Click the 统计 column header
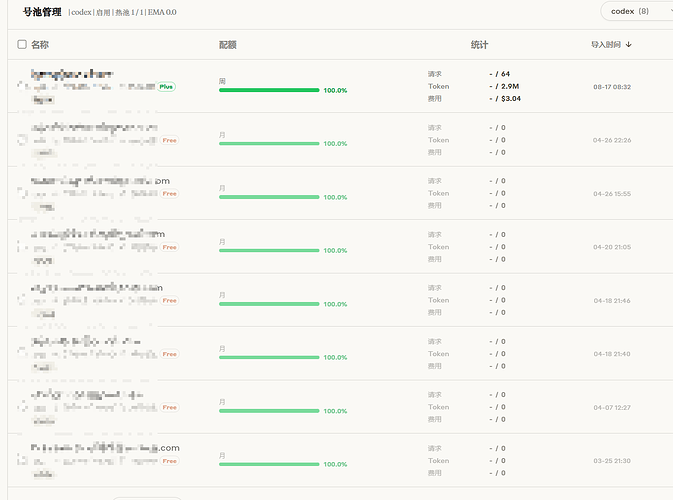This screenshot has width=673, height=500. point(479,45)
